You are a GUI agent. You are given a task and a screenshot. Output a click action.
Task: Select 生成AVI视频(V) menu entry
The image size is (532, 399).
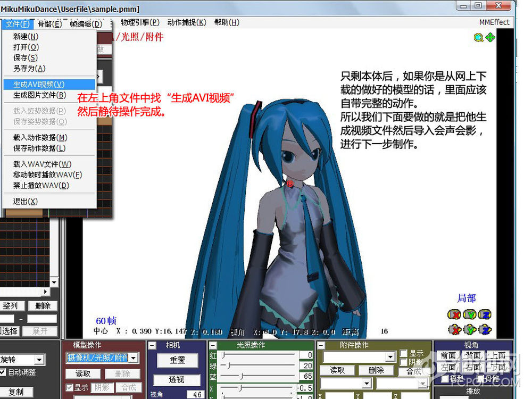(x=49, y=84)
